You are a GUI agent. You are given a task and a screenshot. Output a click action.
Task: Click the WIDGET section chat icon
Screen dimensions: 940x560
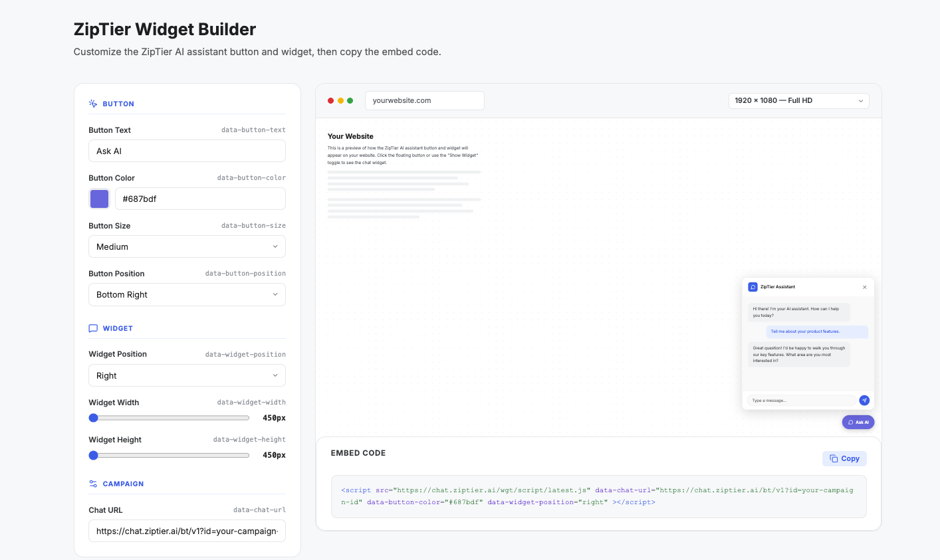coord(93,328)
